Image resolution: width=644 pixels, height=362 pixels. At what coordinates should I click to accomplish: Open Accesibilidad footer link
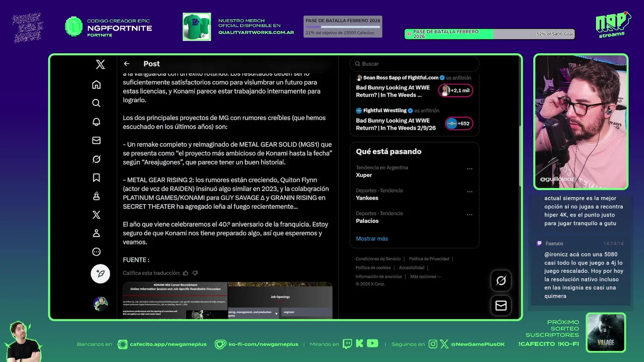412,267
